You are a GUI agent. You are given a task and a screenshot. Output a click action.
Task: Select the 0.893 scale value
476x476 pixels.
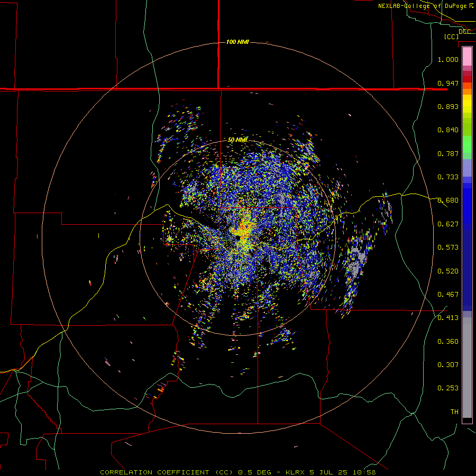pos(448,106)
